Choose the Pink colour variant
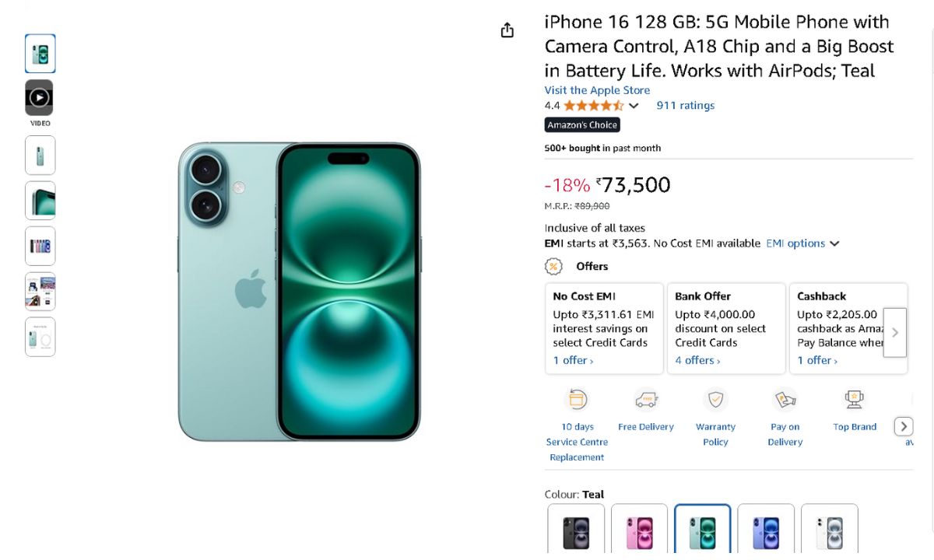 click(x=639, y=531)
